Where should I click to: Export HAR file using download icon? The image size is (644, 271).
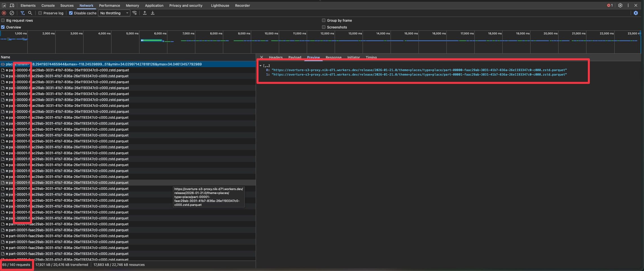click(x=152, y=13)
